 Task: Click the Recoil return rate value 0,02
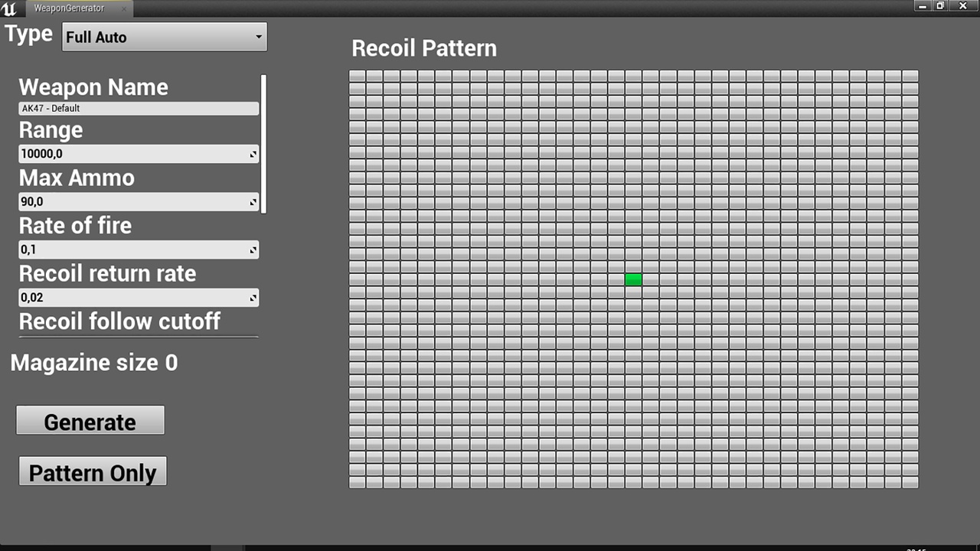coord(130,298)
